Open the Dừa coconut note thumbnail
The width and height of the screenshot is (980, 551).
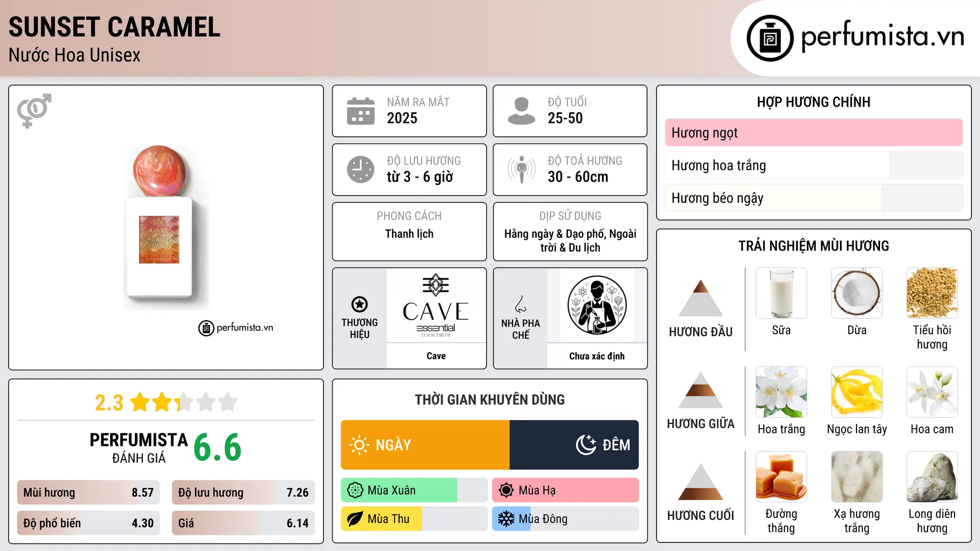point(857,293)
